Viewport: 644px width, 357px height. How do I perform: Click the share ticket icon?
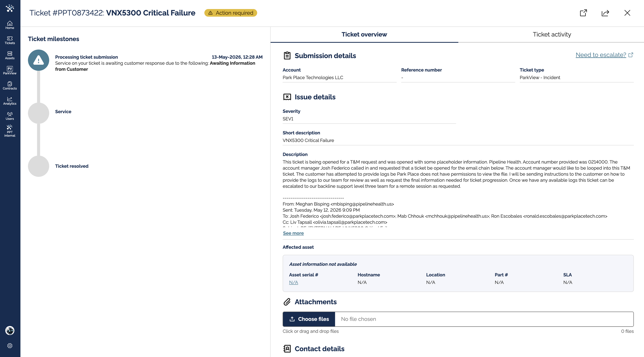point(605,13)
